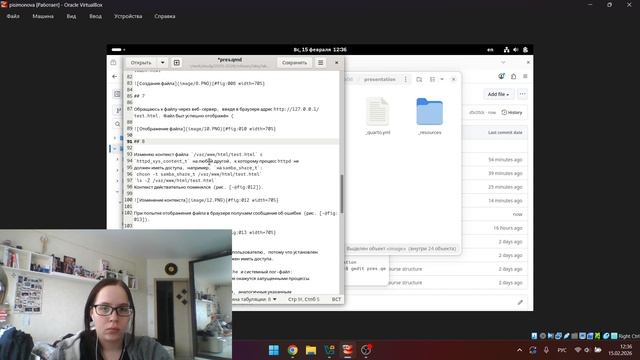Click the РУС language indicator
The image size is (640, 360).
click(562, 350)
